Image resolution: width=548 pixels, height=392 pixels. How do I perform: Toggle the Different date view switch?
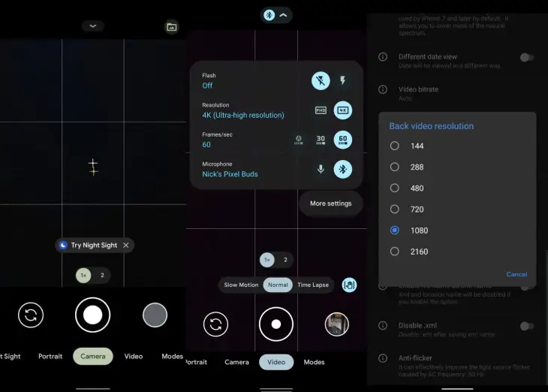coord(527,57)
